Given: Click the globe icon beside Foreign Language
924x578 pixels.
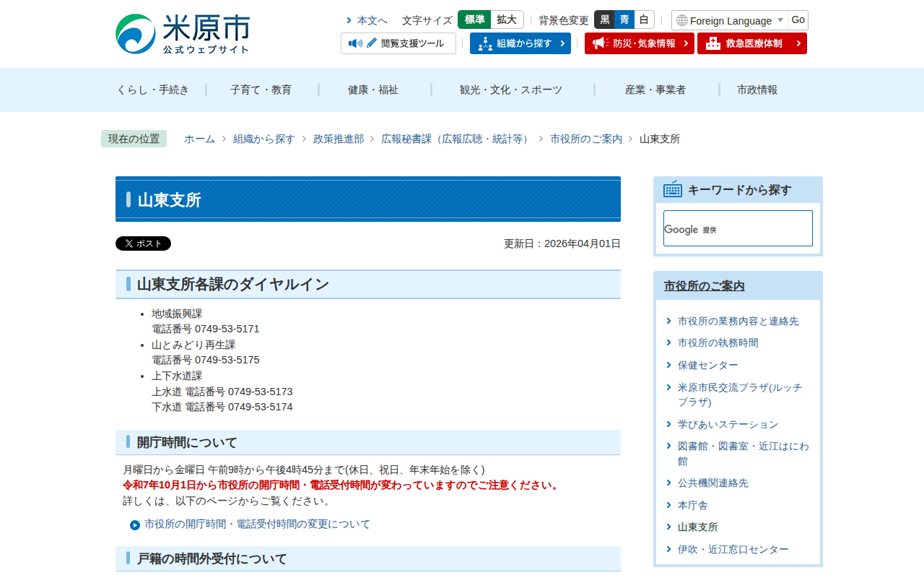Looking at the screenshot, I should click(x=681, y=20).
